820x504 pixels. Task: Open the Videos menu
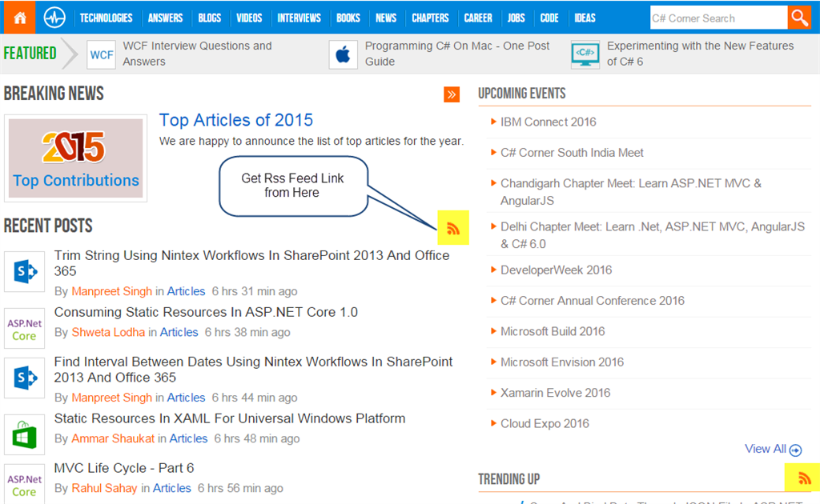coord(250,18)
